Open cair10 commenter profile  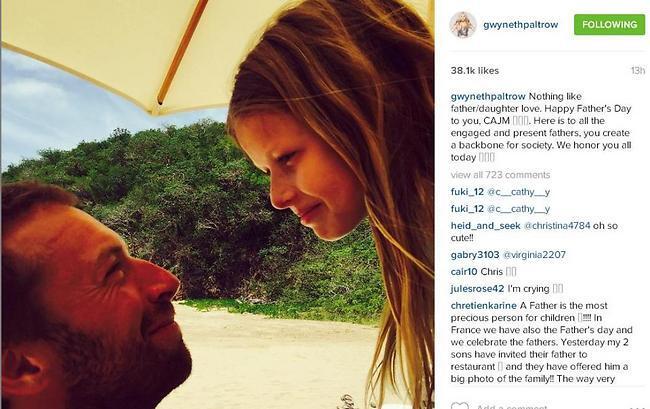(x=464, y=272)
